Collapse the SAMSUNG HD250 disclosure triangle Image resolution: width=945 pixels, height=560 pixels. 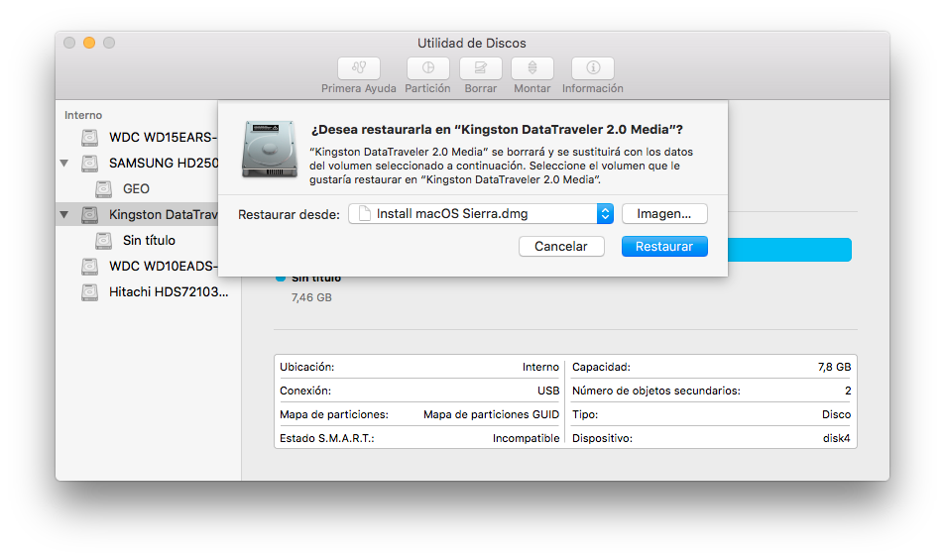pyautogui.click(x=63, y=164)
